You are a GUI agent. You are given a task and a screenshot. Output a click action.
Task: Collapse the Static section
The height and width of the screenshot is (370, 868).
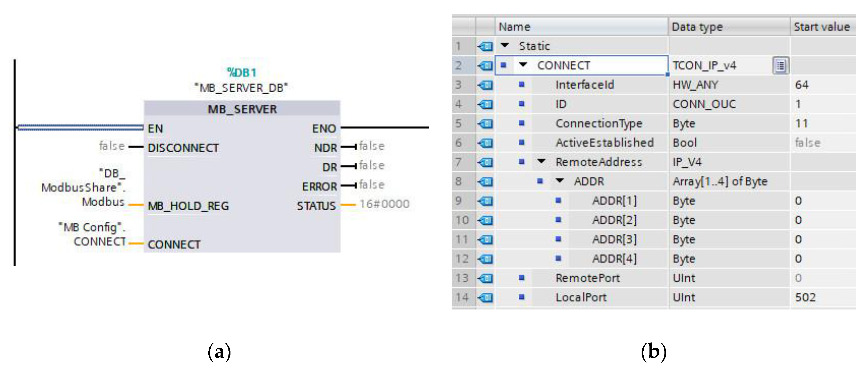pyautogui.click(x=504, y=45)
